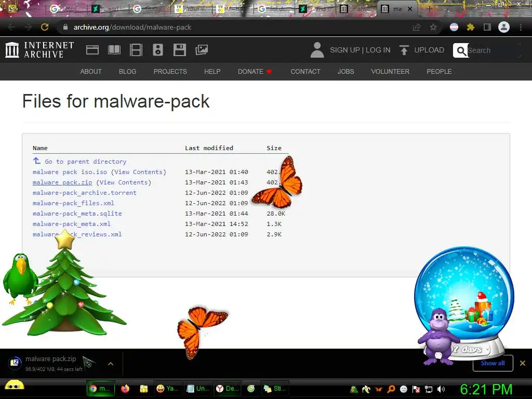Click the malware pack.zip file icon in downloads bar
Image resolution: width=532 pixels, height=399 pixels.
15,363
